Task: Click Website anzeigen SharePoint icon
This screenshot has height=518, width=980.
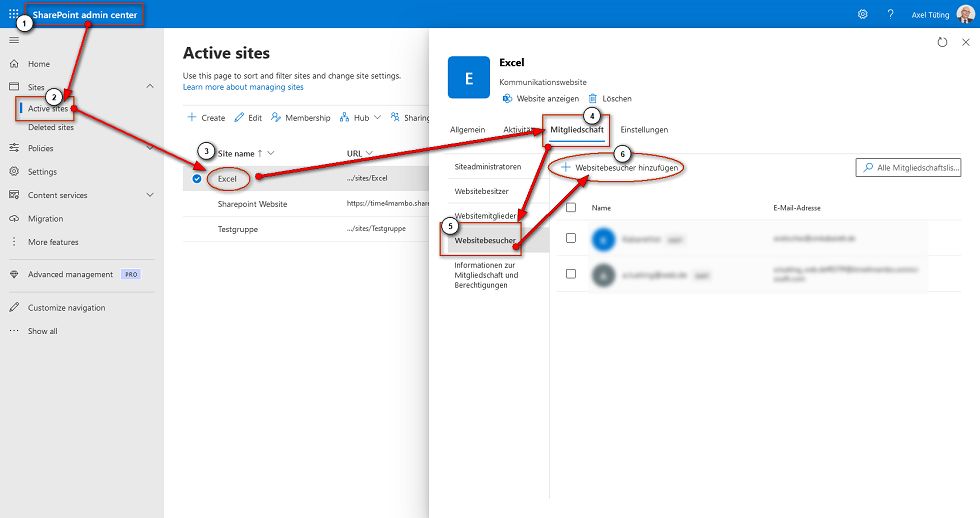Action: (x=508, y=99)
